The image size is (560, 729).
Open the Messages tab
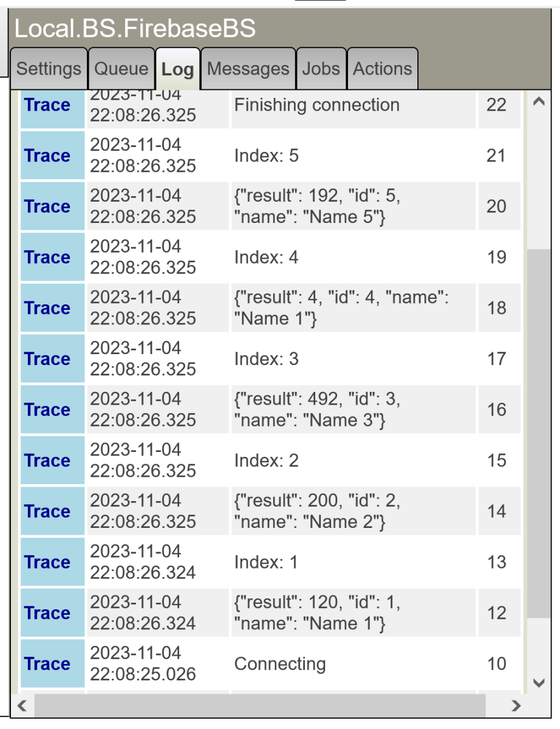point(248,69)
